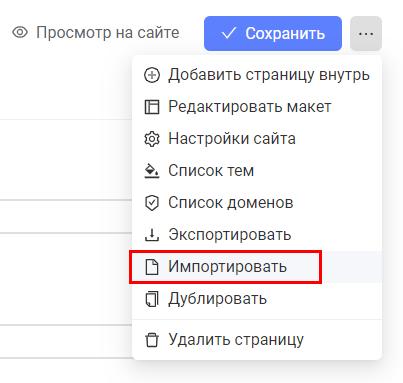Click the gear icon for Настройки сайта
This screenshot has height=383, width=403.
pos(152,139)
